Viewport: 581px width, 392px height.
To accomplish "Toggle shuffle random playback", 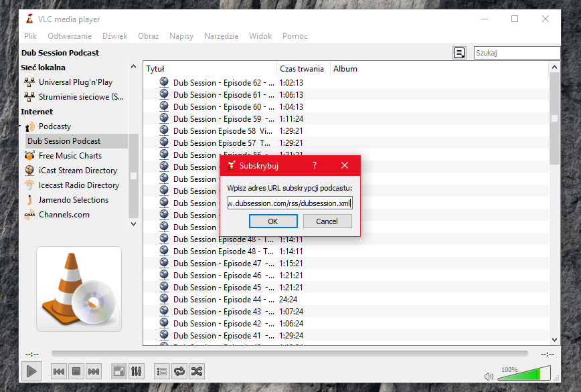I will click(x=197, y=371).
